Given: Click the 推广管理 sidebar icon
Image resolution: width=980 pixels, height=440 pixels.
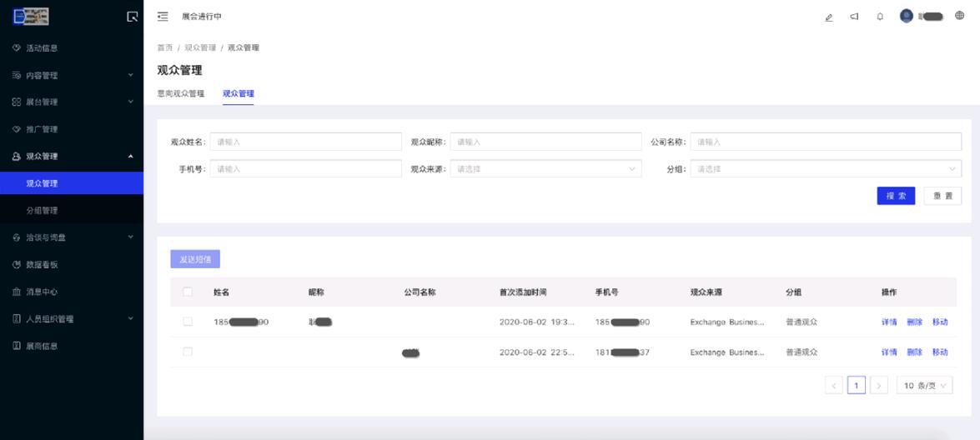Looking at the screenshot, I should pos(17,129).
